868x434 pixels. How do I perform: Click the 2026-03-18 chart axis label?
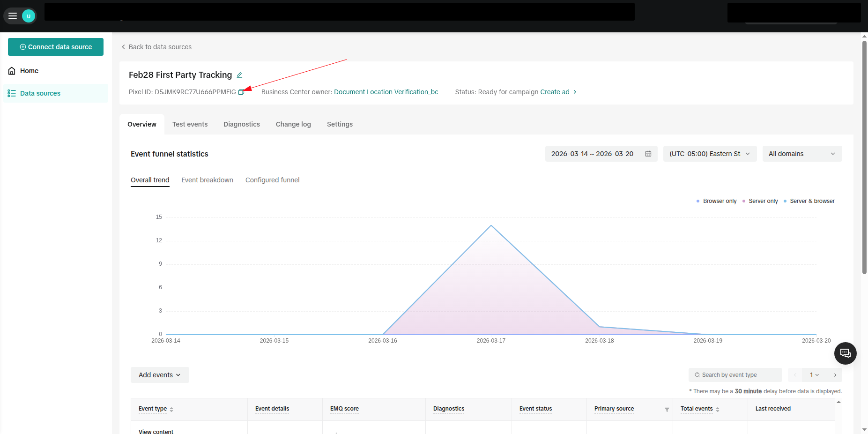[599, 341]
